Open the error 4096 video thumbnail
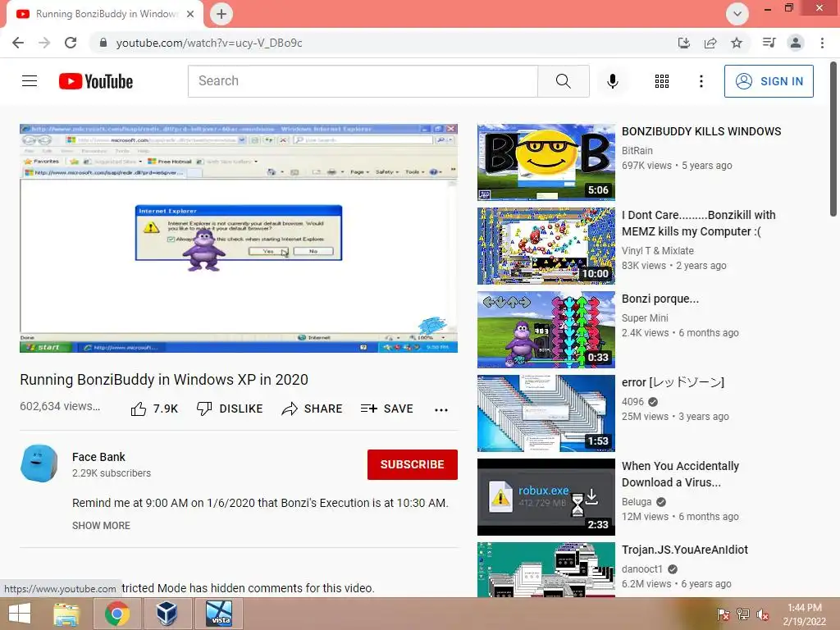The height and width of the screenshot is (630, 840). pos(546,413)
